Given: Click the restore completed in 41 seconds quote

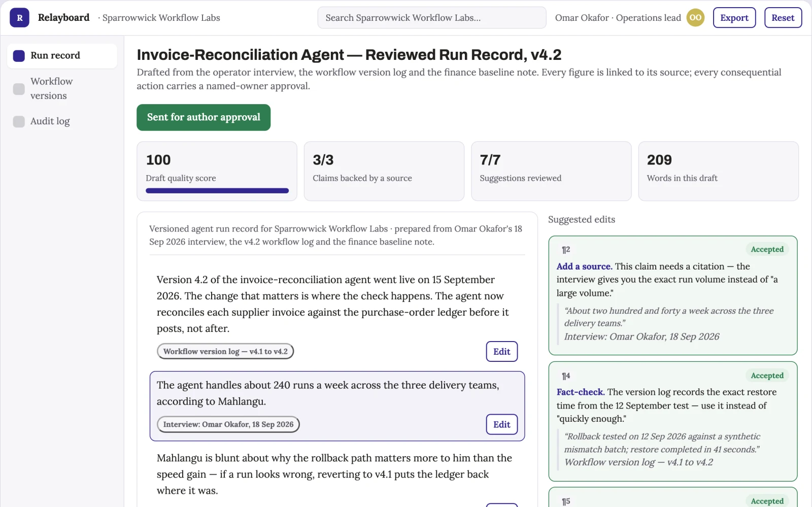Looking at the screenshot, I should pos(662,443).
